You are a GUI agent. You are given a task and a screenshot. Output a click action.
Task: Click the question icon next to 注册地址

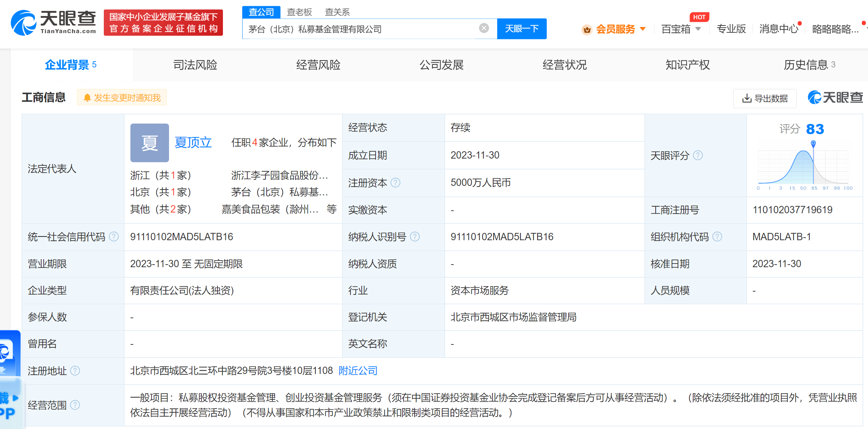[x=75, y=371]
